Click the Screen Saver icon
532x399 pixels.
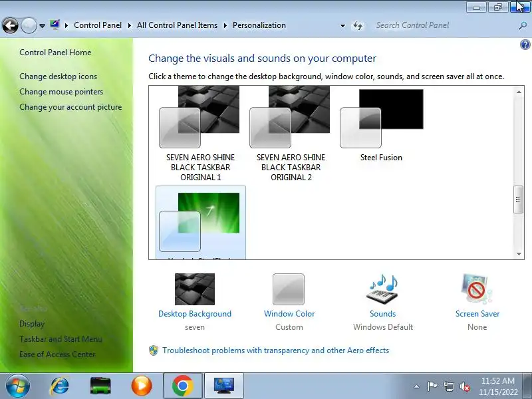[x=477, y=289]
